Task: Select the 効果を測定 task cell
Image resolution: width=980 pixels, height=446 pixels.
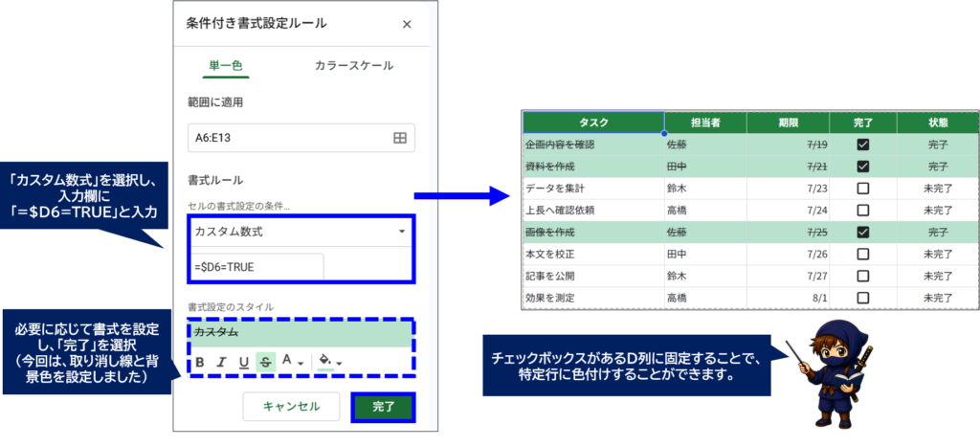Action: 593,298
